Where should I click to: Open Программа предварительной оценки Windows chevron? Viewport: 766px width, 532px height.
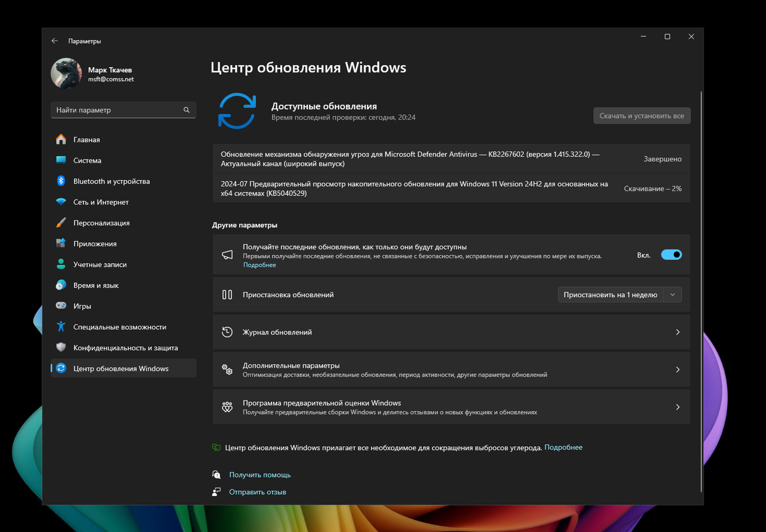pos(678,407)
